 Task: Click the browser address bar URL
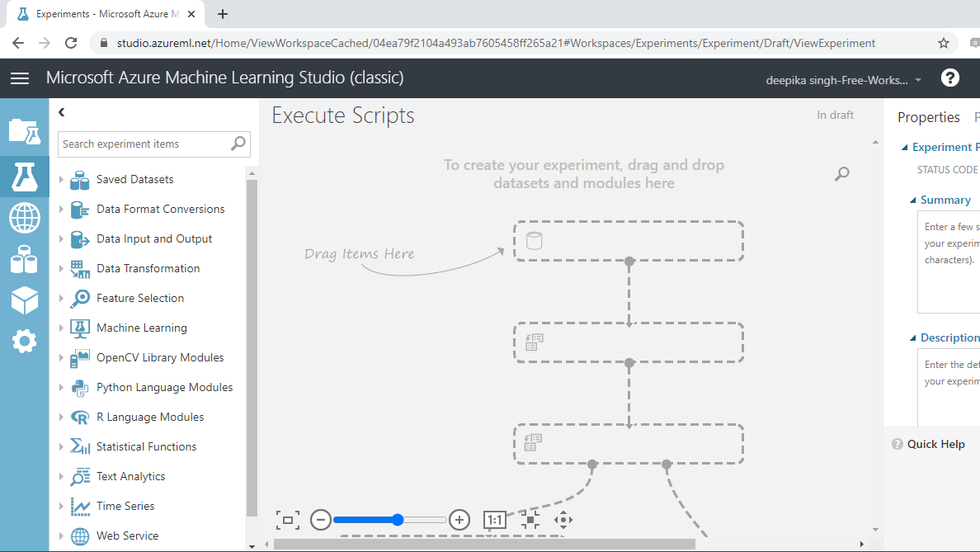coord(496,43)
